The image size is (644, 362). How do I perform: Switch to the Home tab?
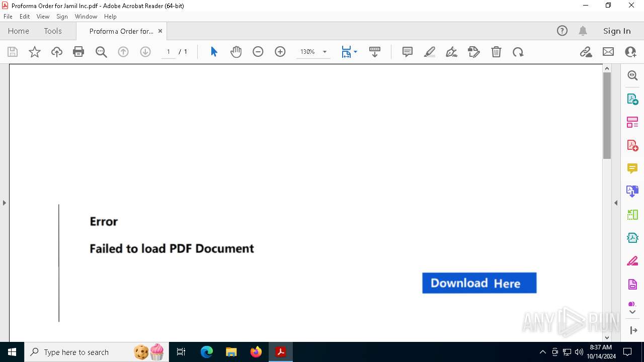(x=19, y=31)
